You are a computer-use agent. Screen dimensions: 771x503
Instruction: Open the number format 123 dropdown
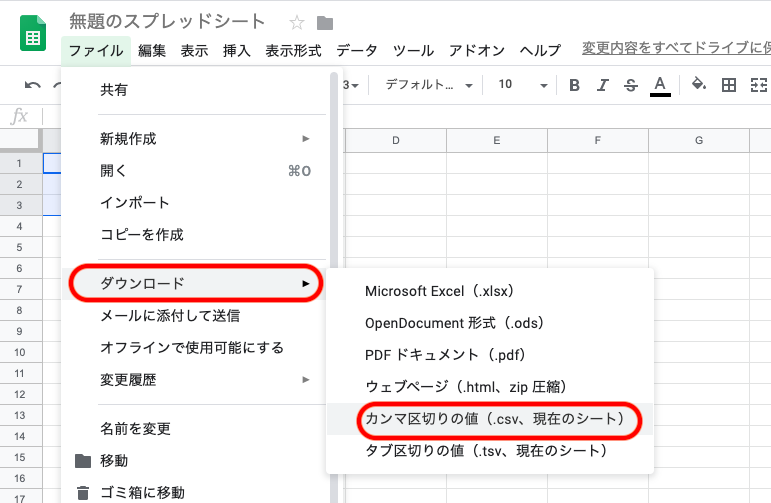351,85
